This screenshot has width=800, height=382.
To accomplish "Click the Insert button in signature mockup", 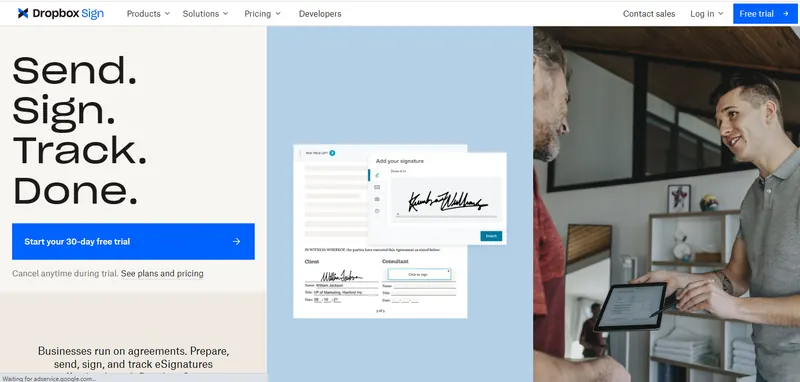I will click(x=491, y=236).
